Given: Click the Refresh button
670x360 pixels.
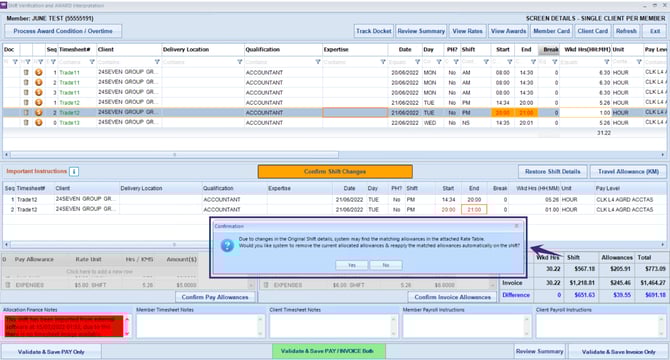Looking at the screenshot, I should tap(626, 31).
